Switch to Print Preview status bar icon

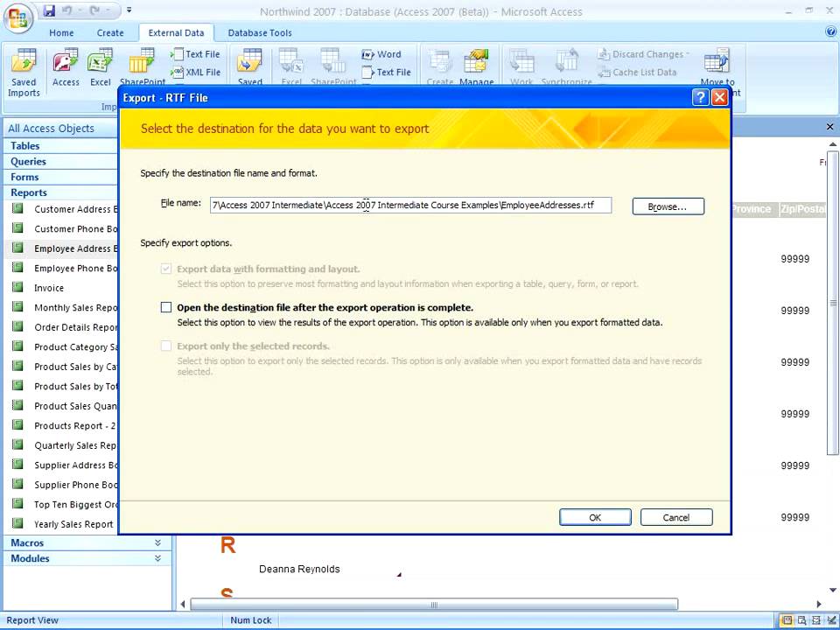coord(801,620)
